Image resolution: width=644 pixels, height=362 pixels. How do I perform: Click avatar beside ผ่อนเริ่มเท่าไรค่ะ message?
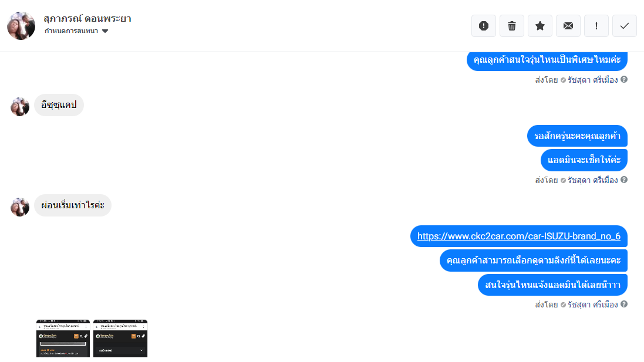(20, 207)
